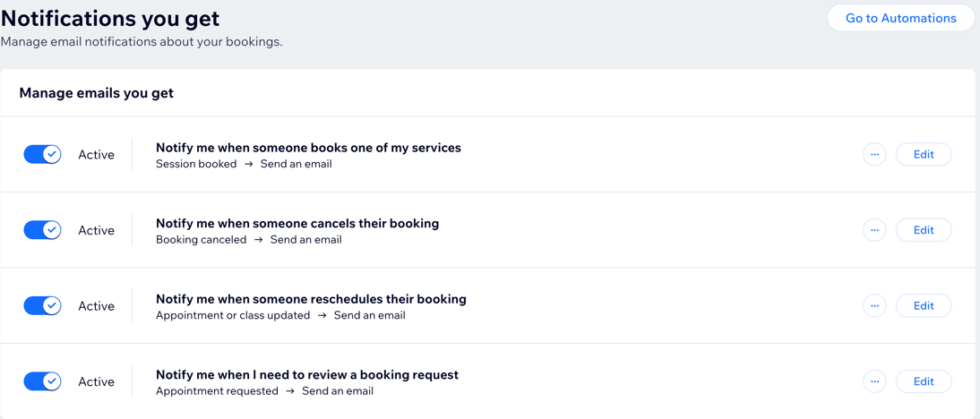Open more actions menu for the reschedule notification
Viewport: 980px width, 419px height.
874,306
